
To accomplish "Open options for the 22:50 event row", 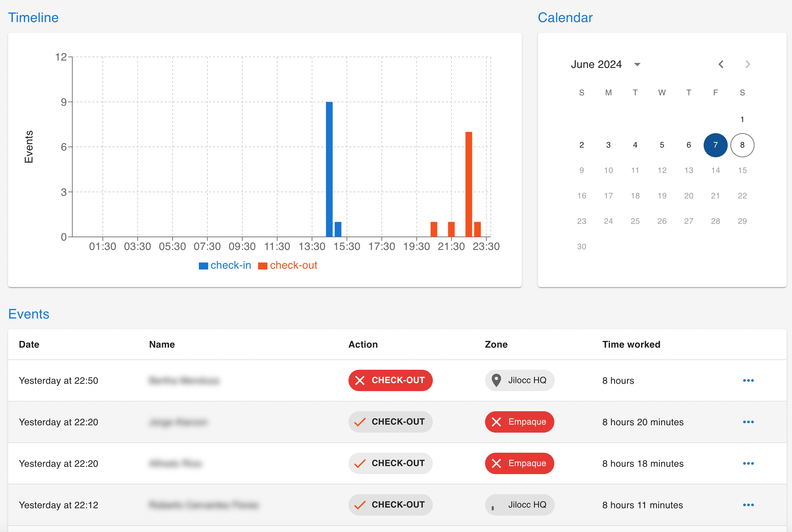I will 748,380.
